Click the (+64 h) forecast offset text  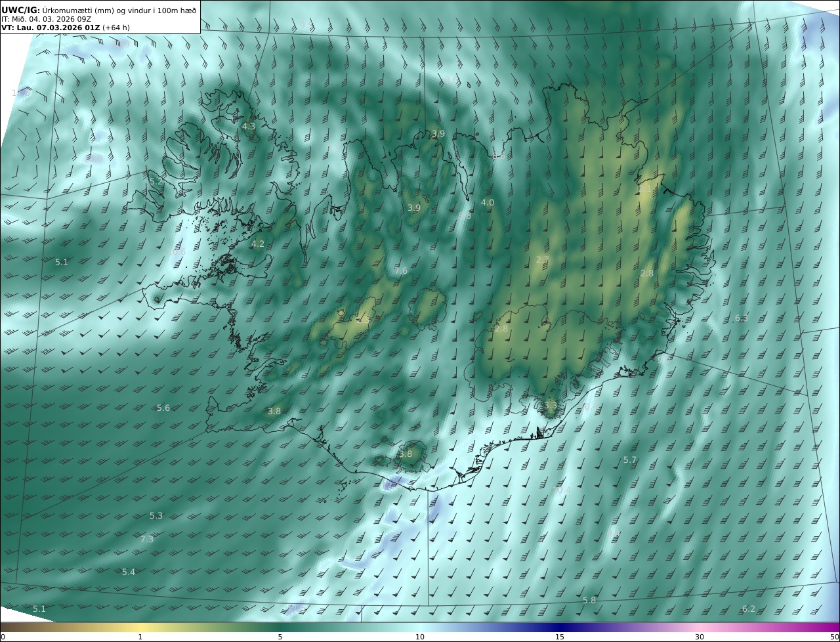pyautogui.click(x=116, y=28)
